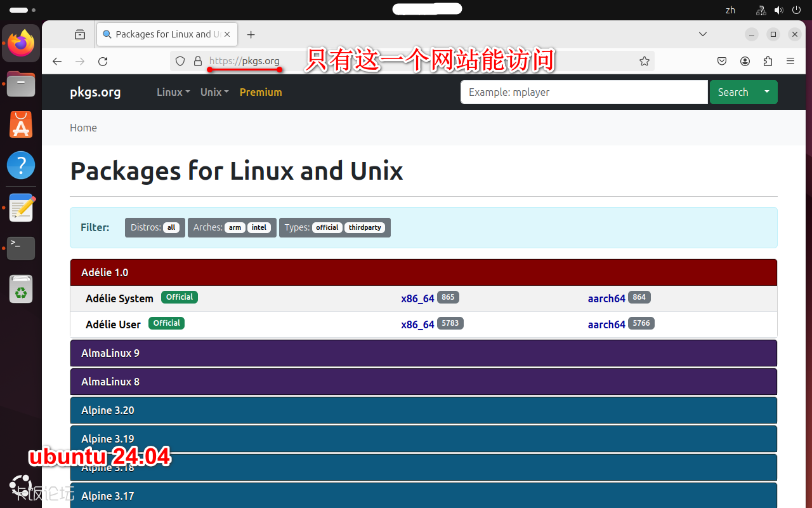Viewport: 812px width, 508px height.
Task: Click power icon in top bar
Action: 797,10
